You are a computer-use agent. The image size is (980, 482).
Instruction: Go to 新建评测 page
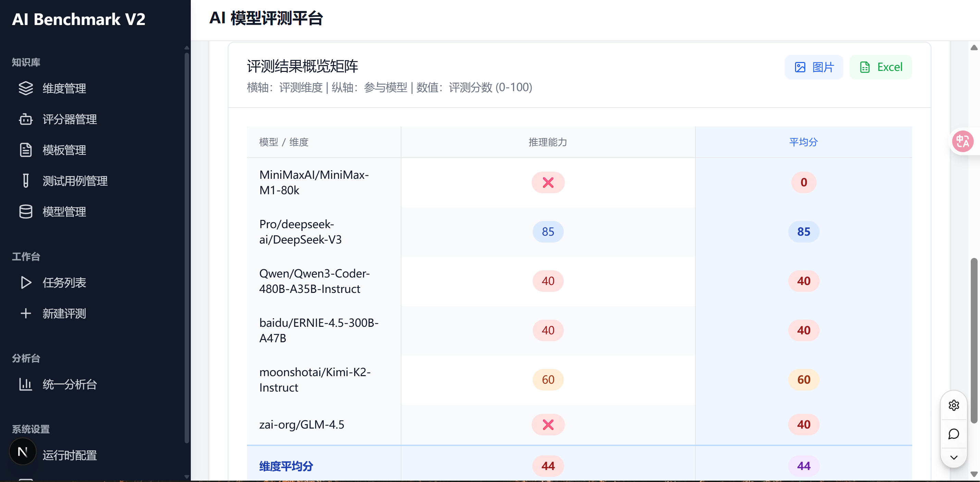pyautogui.click(x=64, y=313)
